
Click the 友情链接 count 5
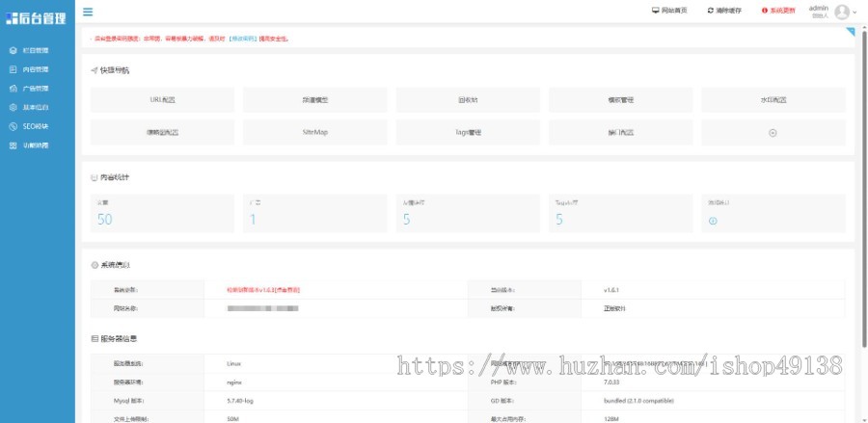coord(406,220)
